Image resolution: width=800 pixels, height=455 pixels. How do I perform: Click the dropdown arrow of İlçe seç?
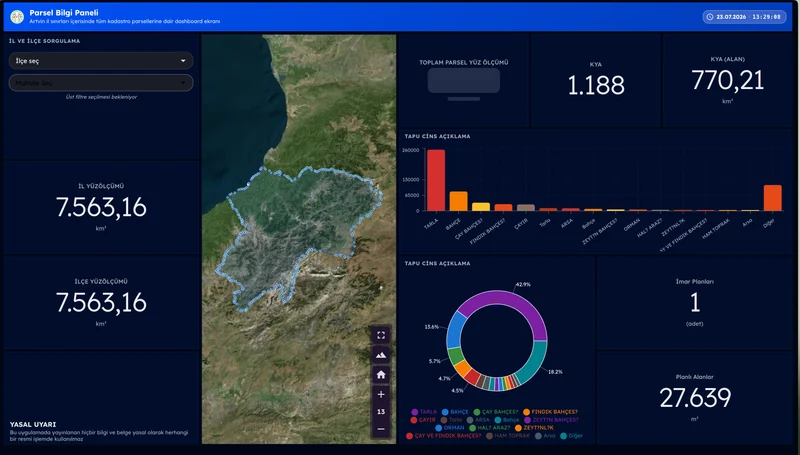pos(183,61)
